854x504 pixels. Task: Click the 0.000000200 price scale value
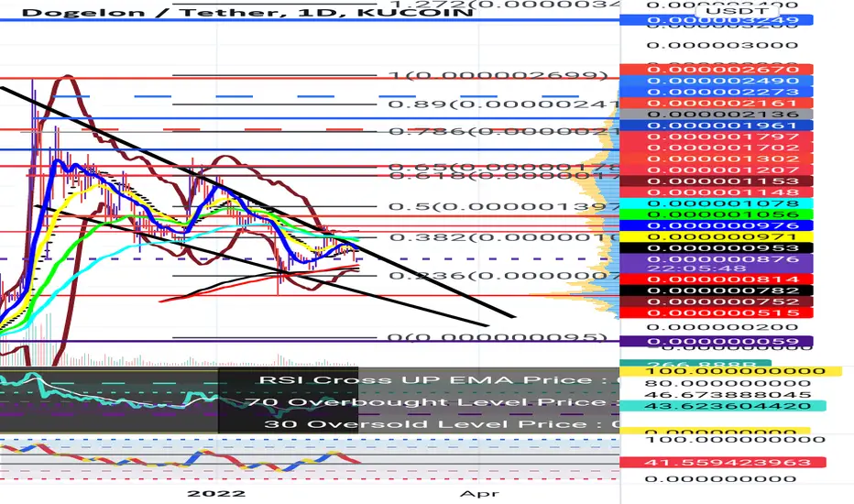click(x=722, y=327)
